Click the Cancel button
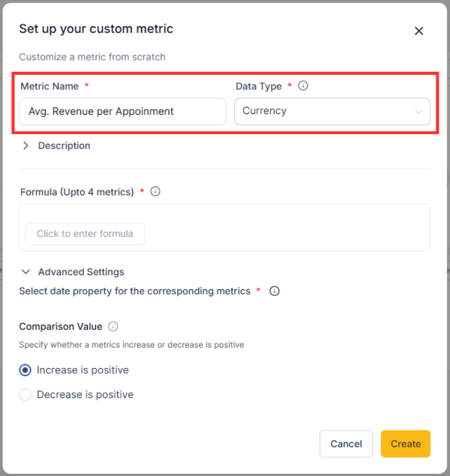450x476 pixels. [x=346, y=444]
